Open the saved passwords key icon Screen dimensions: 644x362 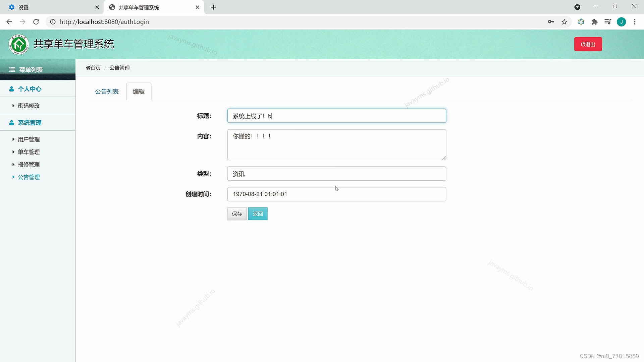[551, 22]
